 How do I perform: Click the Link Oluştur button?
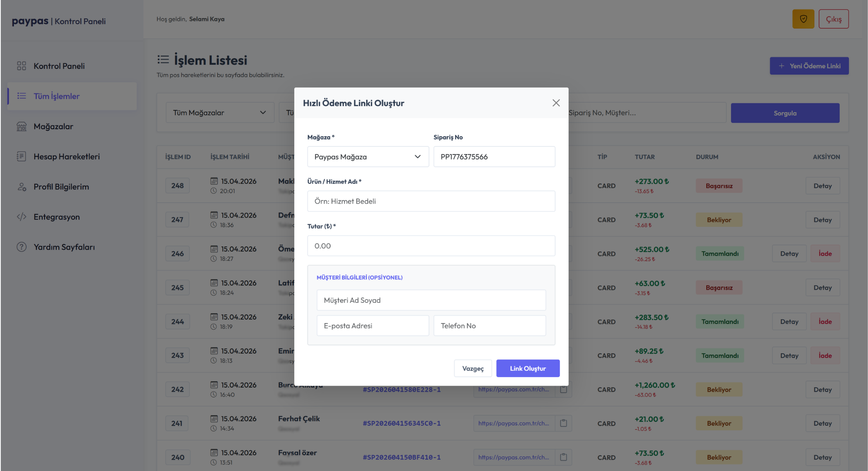(528, 368)
